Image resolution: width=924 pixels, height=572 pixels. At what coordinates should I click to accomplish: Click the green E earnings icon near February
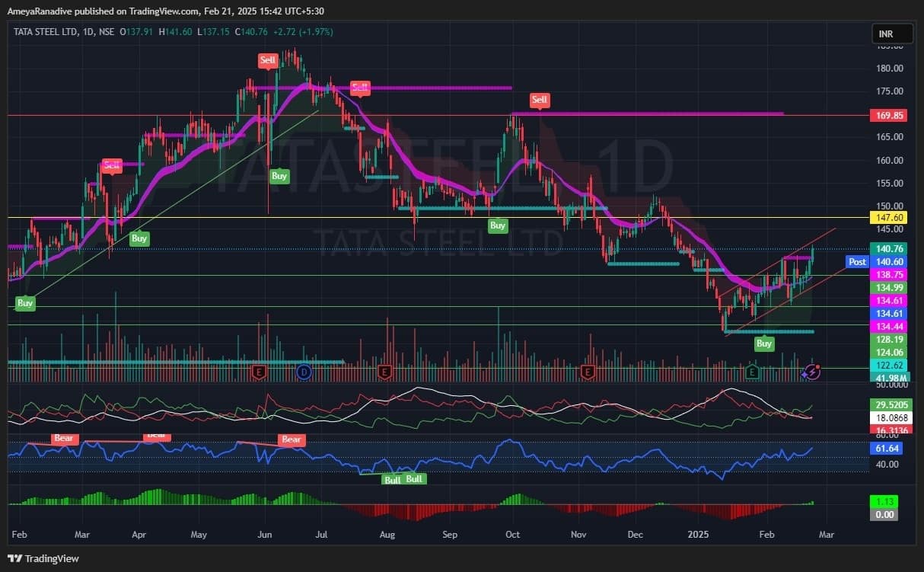coord(752,372)
